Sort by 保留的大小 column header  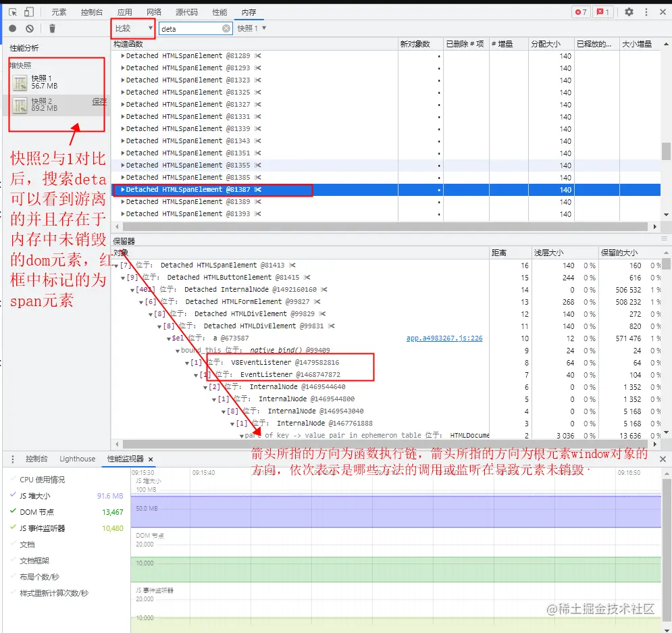(x=629, y=253)
